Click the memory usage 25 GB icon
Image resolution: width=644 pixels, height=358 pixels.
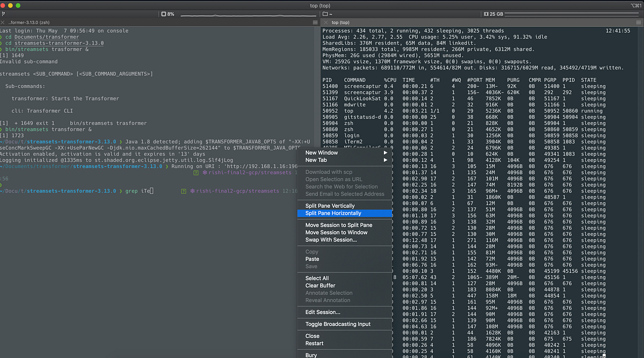485,13
